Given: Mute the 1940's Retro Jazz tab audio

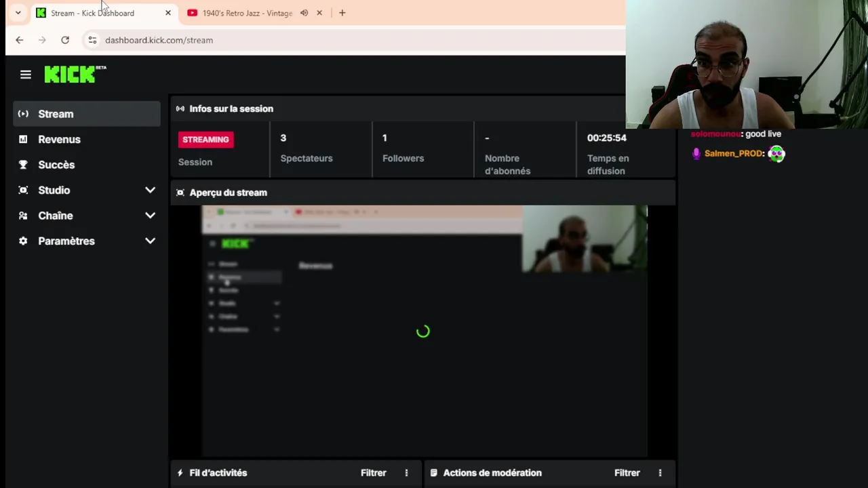Looking at the screenshot, I should click(304, 13).
